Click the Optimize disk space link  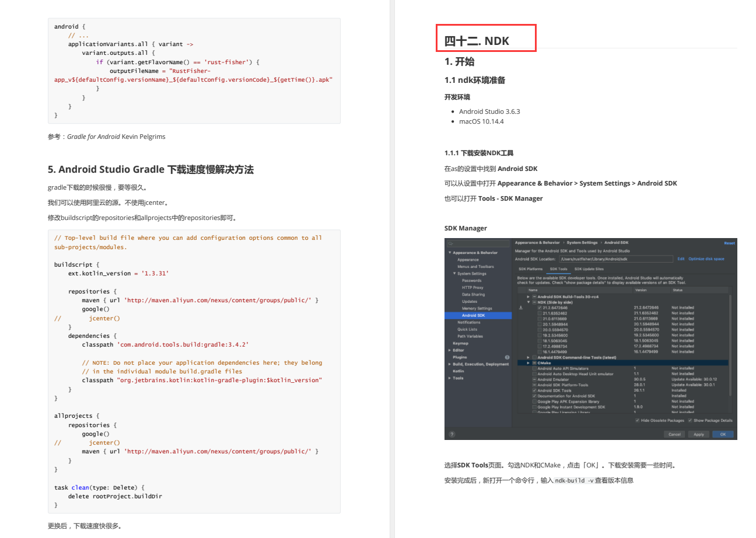[x=706, y=258]
